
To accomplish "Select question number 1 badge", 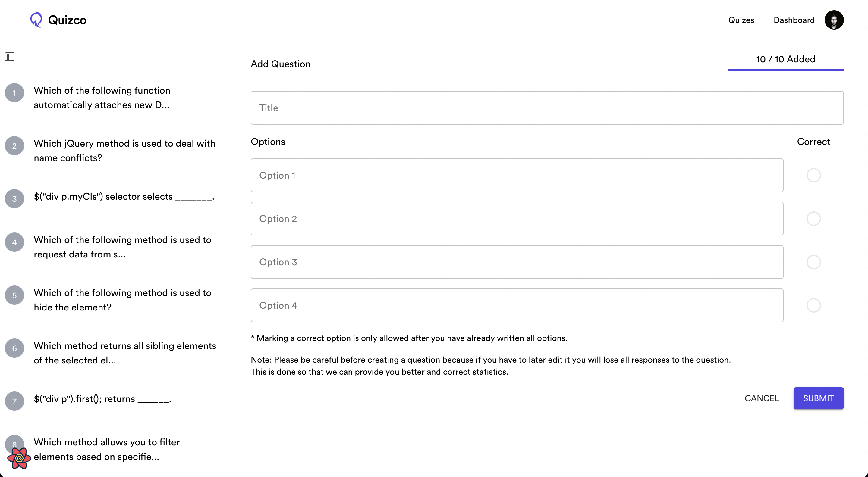I will point(14,93).
